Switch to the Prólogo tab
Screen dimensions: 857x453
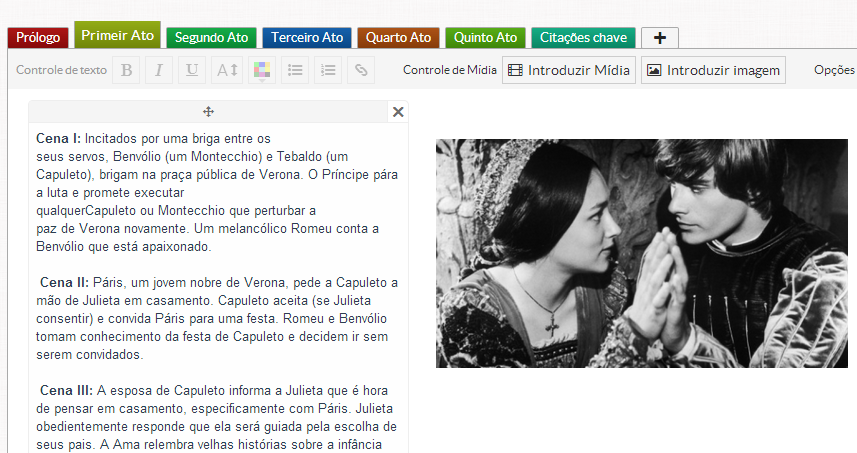click(x=38, y=38)
